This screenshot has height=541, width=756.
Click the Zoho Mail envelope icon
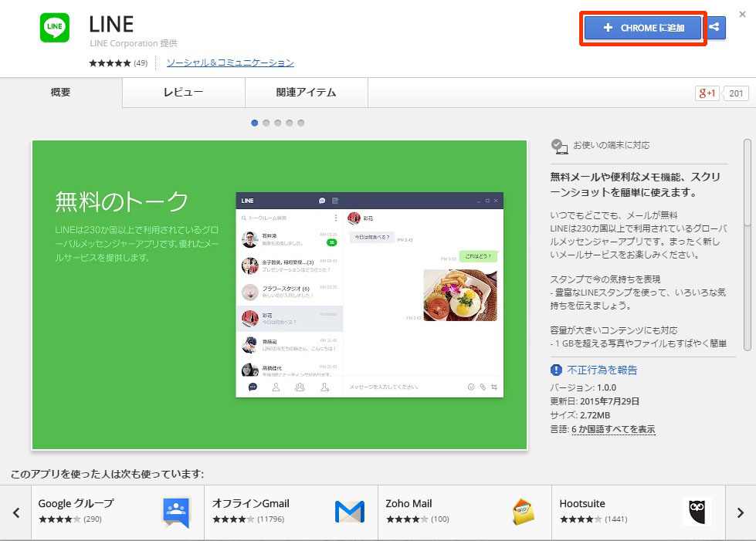(524, 512)
